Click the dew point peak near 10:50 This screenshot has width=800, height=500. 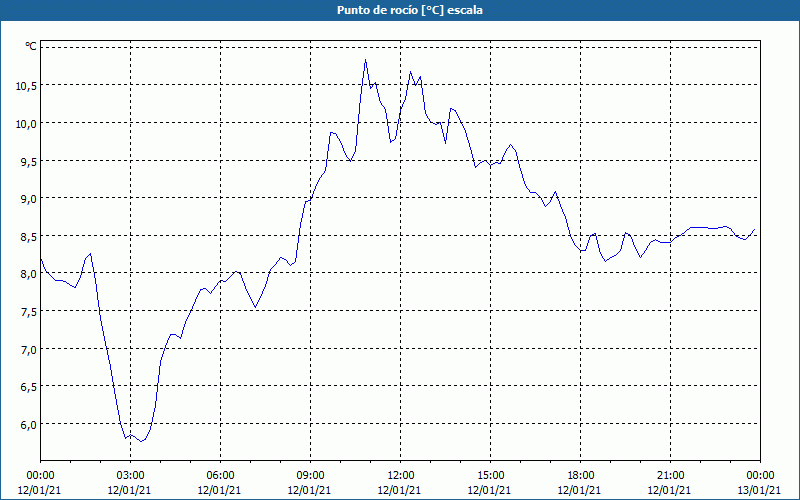[365, 60]
